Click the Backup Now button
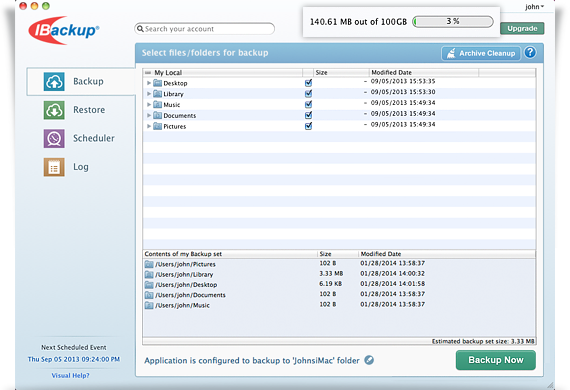The width and height of the screenshot is (570, 390). [495, 360]
